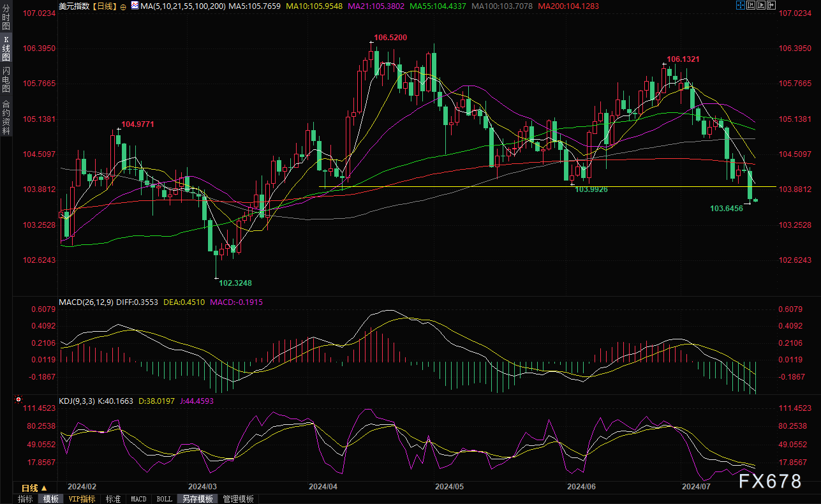Open 管理模板 template manager
Image resolution: width=821 pixels, height=504 pixels.
click(238, 499)
